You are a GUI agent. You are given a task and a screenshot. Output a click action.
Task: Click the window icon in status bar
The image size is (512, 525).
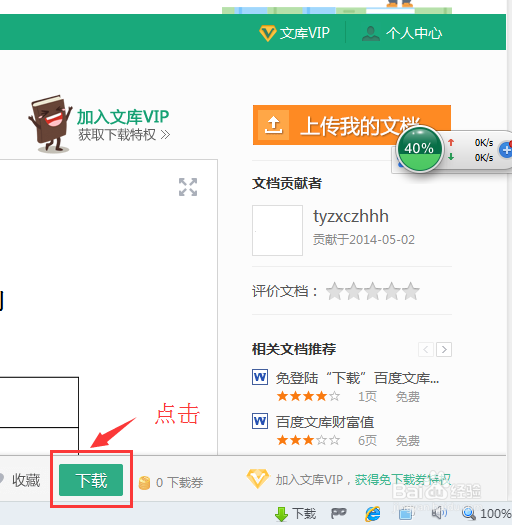click(406, 514)
